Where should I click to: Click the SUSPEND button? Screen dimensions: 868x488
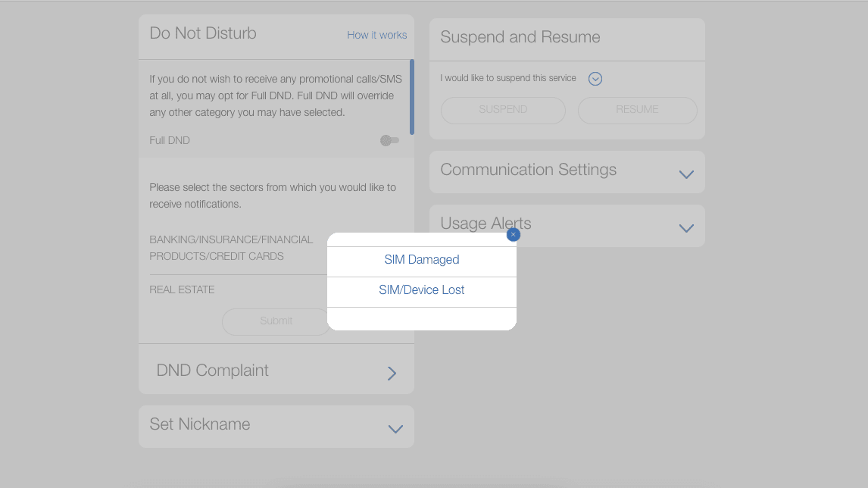click(x=503, y=110)
